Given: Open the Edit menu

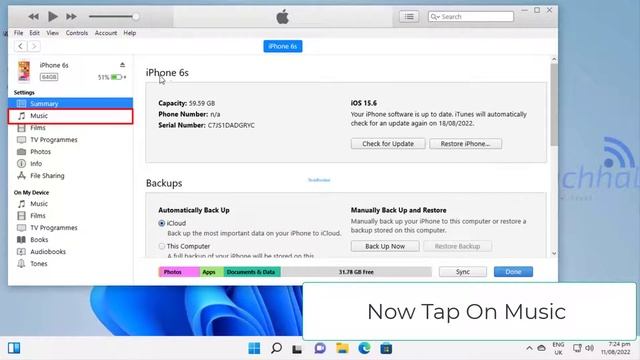Looking at the screenshot, I should click(x=34, y=33).
